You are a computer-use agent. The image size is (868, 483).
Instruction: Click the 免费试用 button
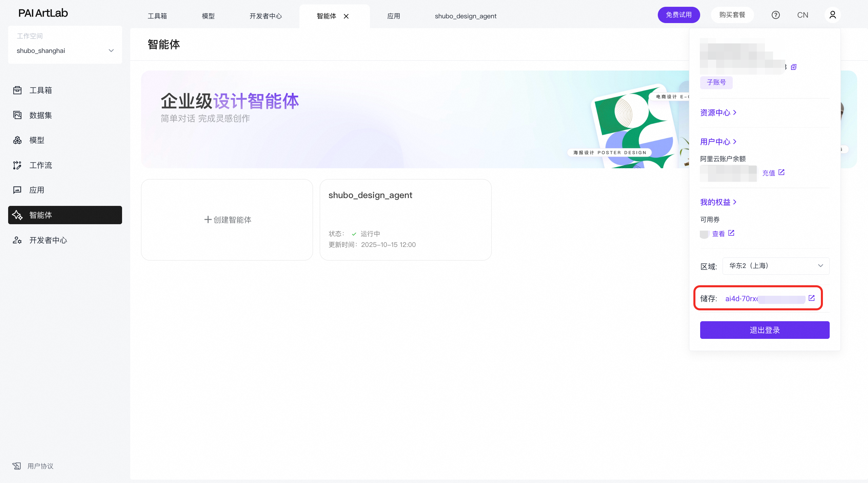click(678, 15)
